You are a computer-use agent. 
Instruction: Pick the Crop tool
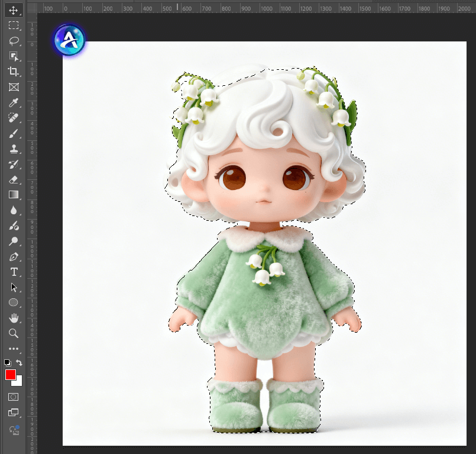coord(14,72)
